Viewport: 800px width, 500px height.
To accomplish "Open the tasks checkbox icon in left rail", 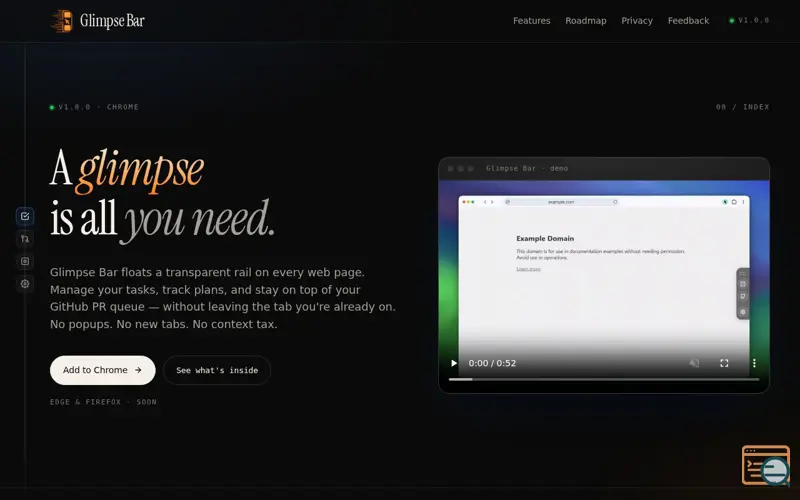I will tap(25, 216).
